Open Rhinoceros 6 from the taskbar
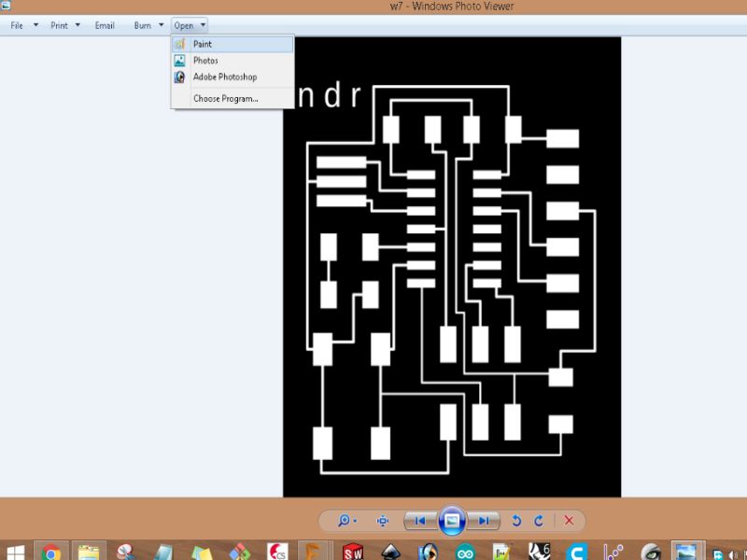Image resolution: width=747 pixels, height=560 pixels. click(540, 553)
